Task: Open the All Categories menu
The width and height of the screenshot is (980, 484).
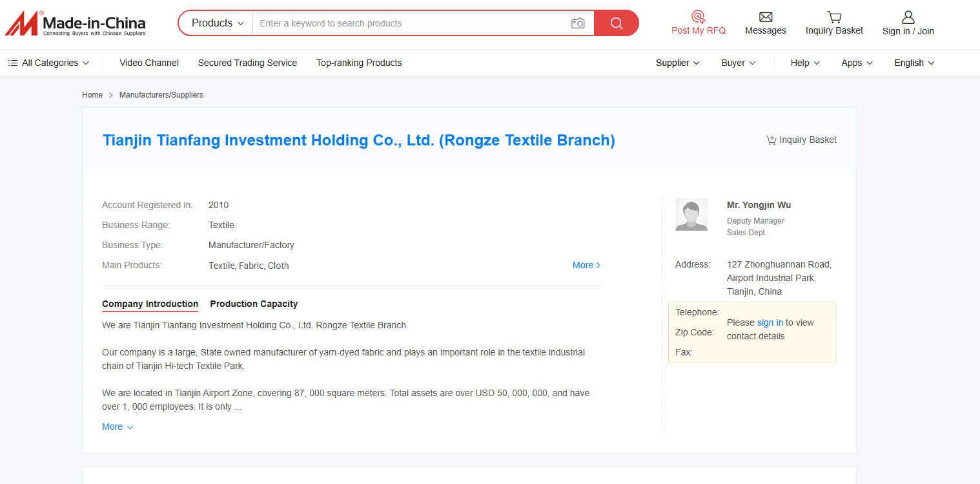Action: pos(49,63)
